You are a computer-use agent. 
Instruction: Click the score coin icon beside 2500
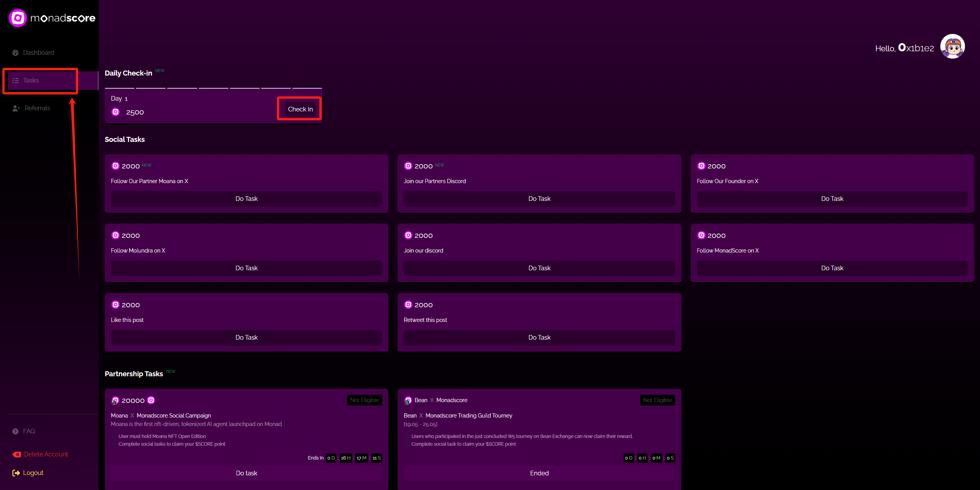pos(116,112)
